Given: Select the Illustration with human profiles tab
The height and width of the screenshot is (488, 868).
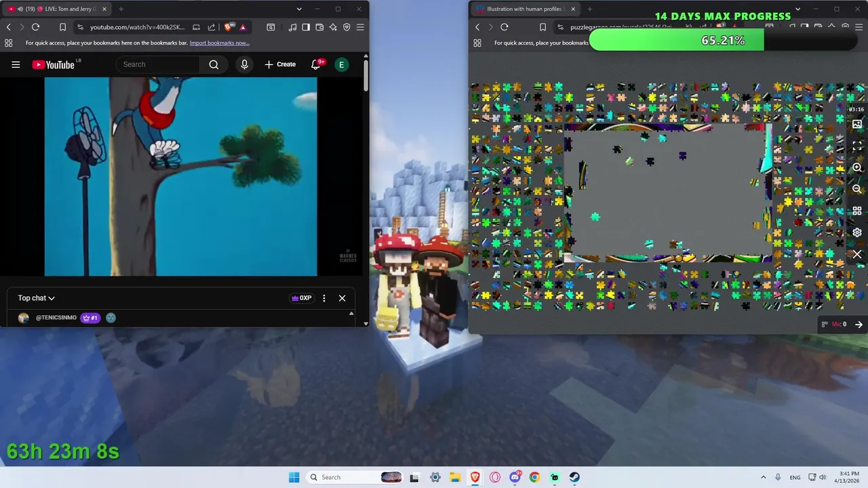Looking at the screenshot, I should pyautogui.click(x=526, y=9).
